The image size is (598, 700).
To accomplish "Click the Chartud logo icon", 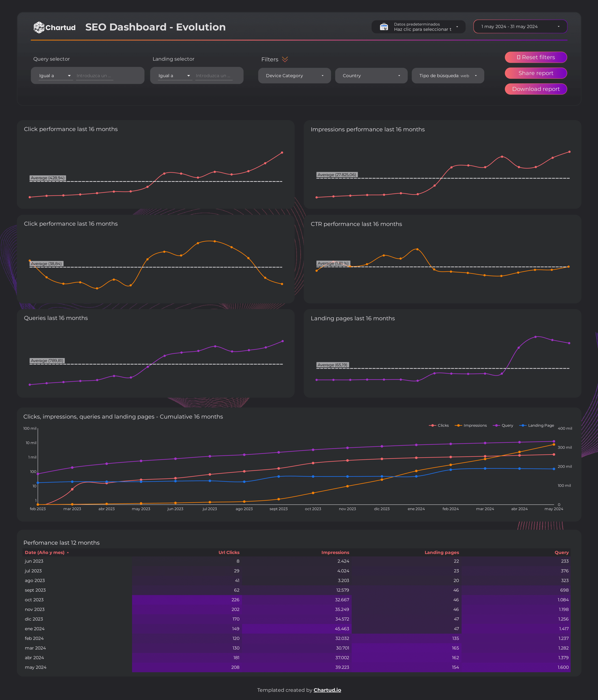I will click(x=39, y=27).
